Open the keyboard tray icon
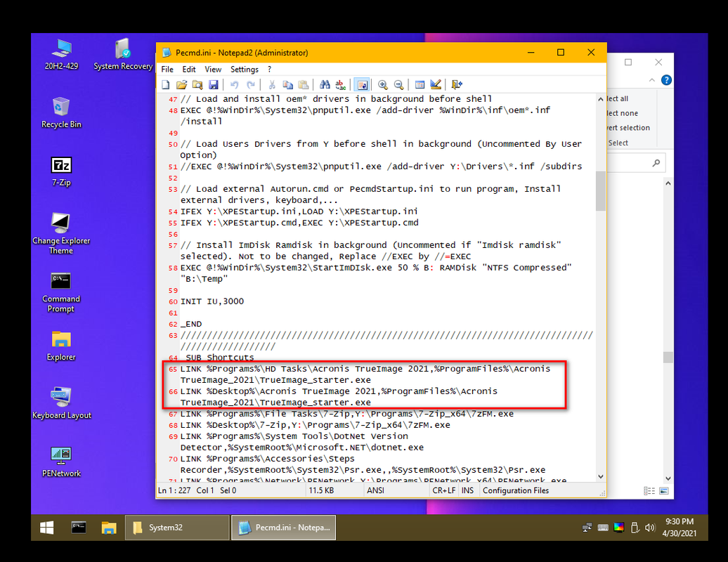 coord(603,528)
